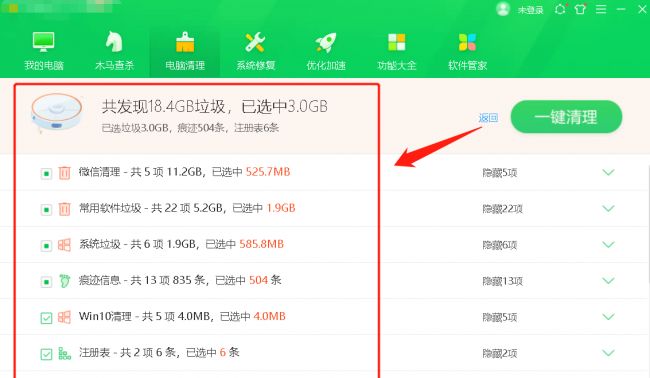Expand the 微信清理 row chevron
The height and width of the screenshot is (378, 650).
click(608, 172)
